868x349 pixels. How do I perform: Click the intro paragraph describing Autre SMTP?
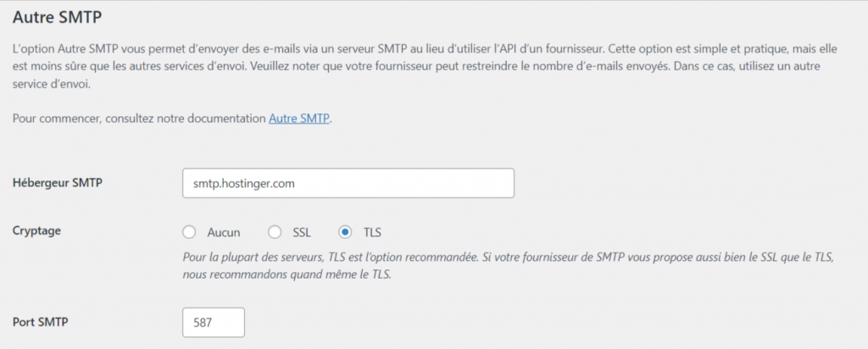coord(424,65)
